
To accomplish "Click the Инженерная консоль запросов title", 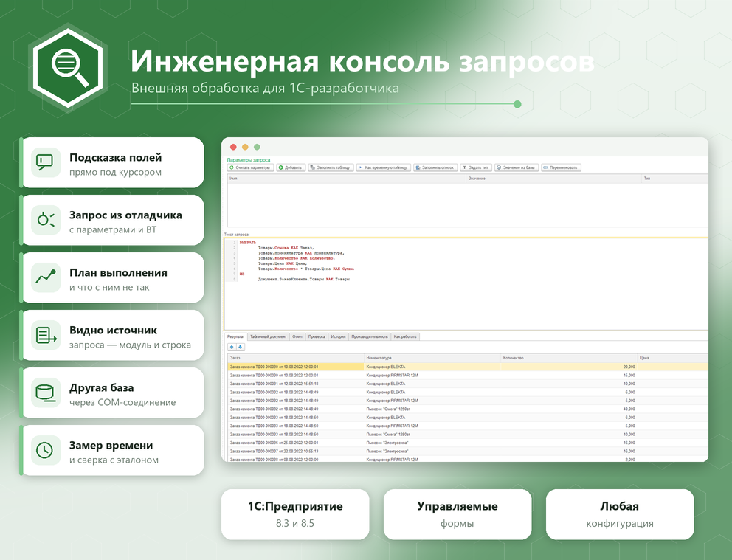I will tap(362, 61).
